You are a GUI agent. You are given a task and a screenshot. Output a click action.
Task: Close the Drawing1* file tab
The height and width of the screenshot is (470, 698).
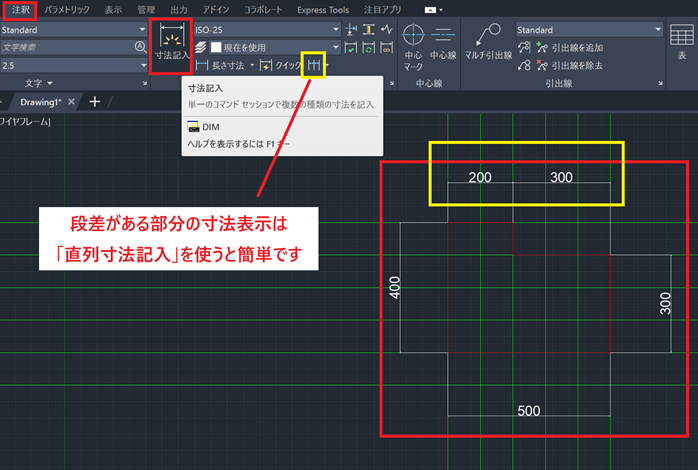pyautogui.click(x=71, y=102)
